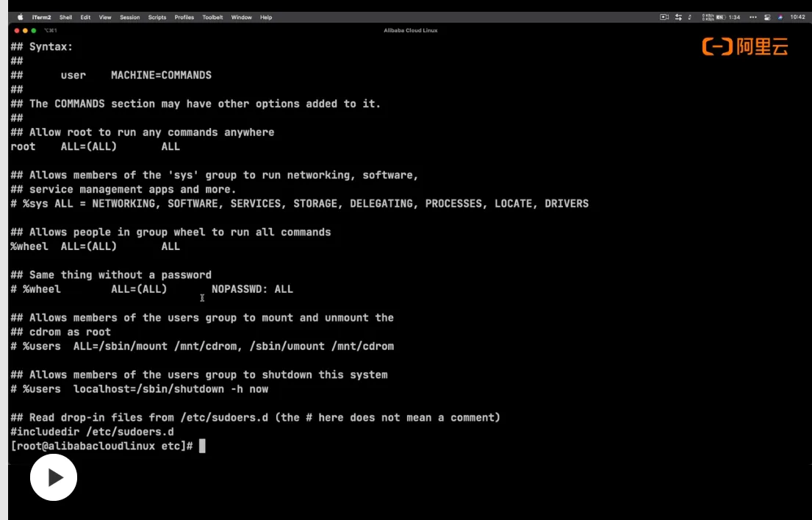Minimize the terminal with yellow button

tap(25, 31)
